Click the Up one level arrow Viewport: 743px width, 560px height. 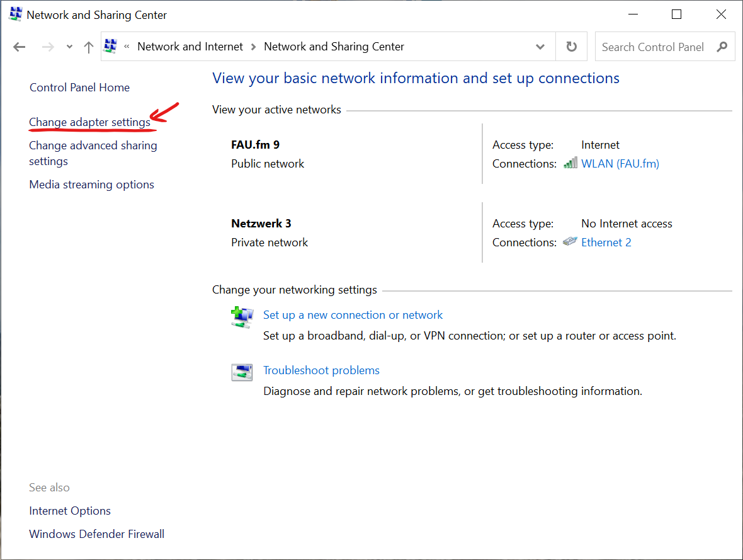[x=89, y=47]
